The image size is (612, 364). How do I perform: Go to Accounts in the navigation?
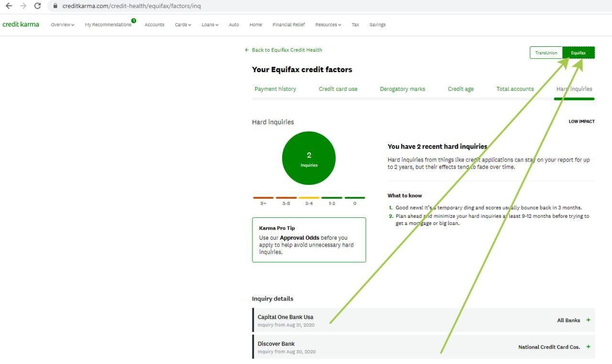click(154, 25)
